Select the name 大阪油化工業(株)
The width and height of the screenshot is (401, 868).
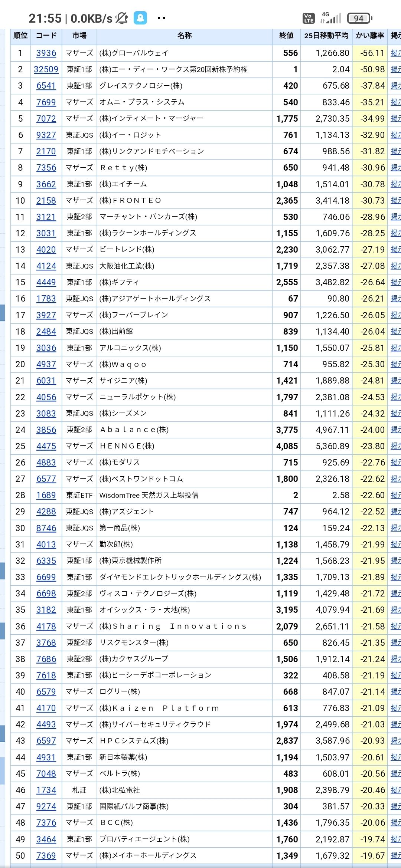[x=127, y=266]
